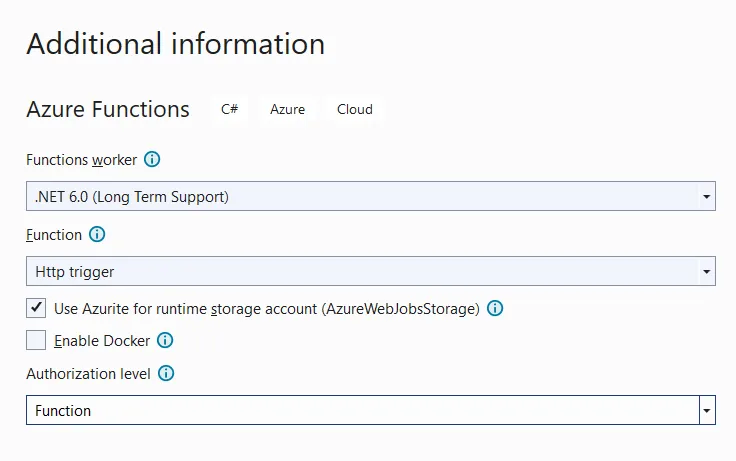Click the Cloud tag
Viewport: 736px width, 461px height.
coord(354,110)
